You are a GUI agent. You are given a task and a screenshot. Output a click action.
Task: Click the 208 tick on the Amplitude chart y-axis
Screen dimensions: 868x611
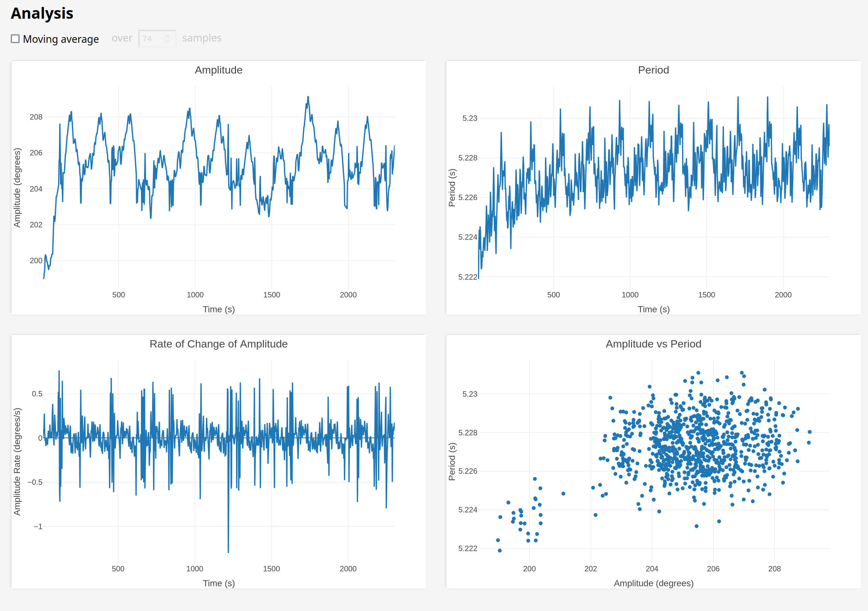36,117
